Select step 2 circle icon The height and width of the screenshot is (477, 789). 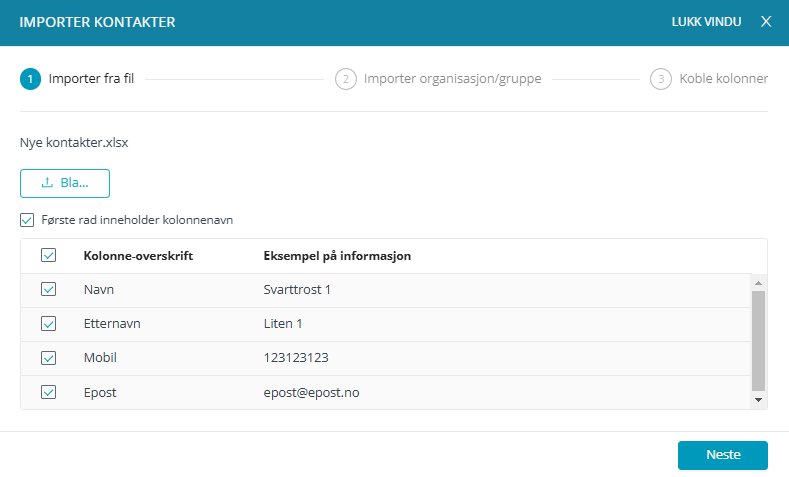(x=346, y=79)
